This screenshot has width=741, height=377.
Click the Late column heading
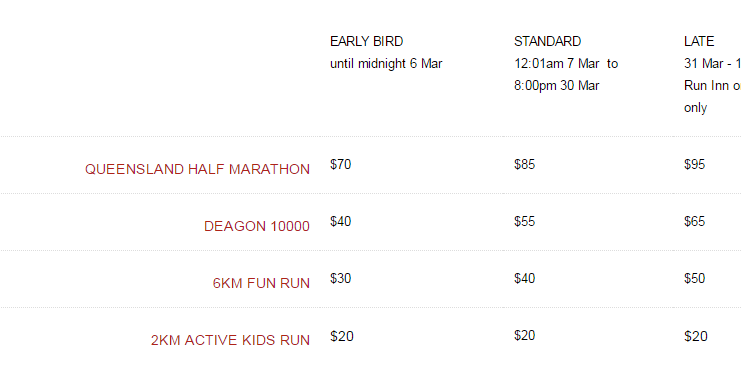pyautogui.click(x=699, y=42)
